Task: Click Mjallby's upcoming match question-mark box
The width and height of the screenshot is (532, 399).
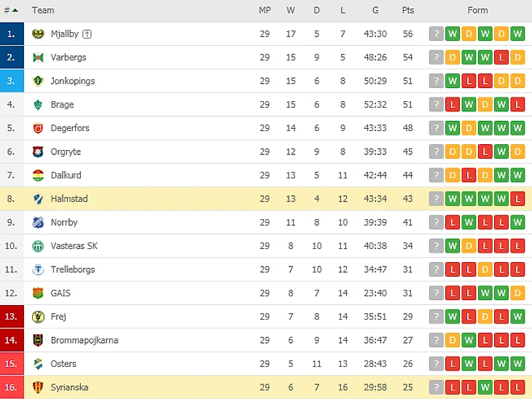Action: click(437, 34)
